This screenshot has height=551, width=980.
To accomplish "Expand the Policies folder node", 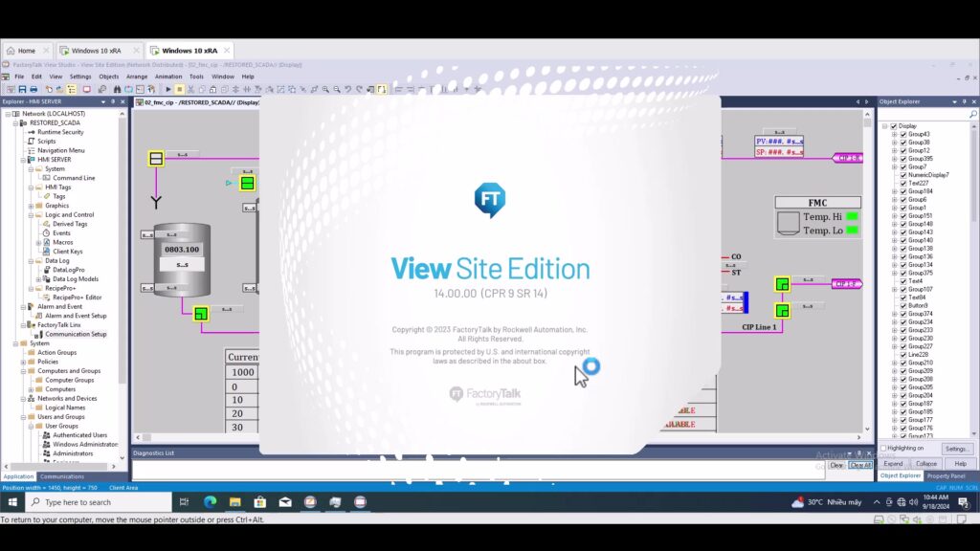I will coord(24,362).
